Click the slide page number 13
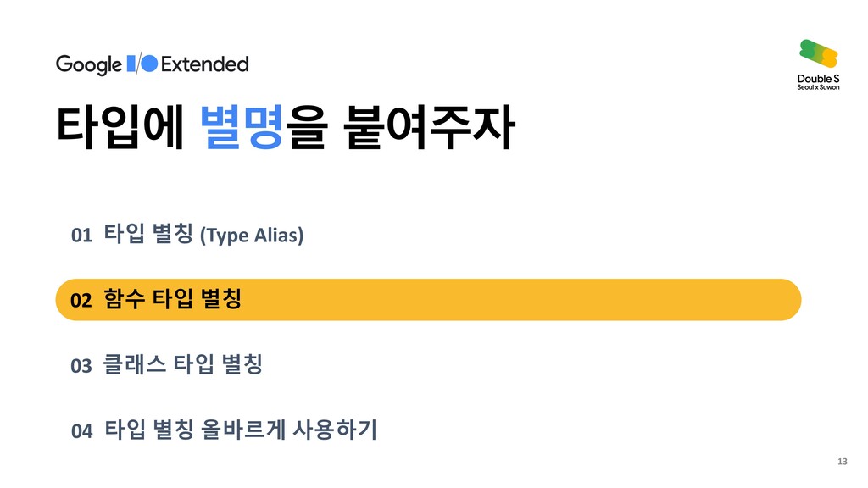Viewport: 868px width, 488px height. click(841, 461)
